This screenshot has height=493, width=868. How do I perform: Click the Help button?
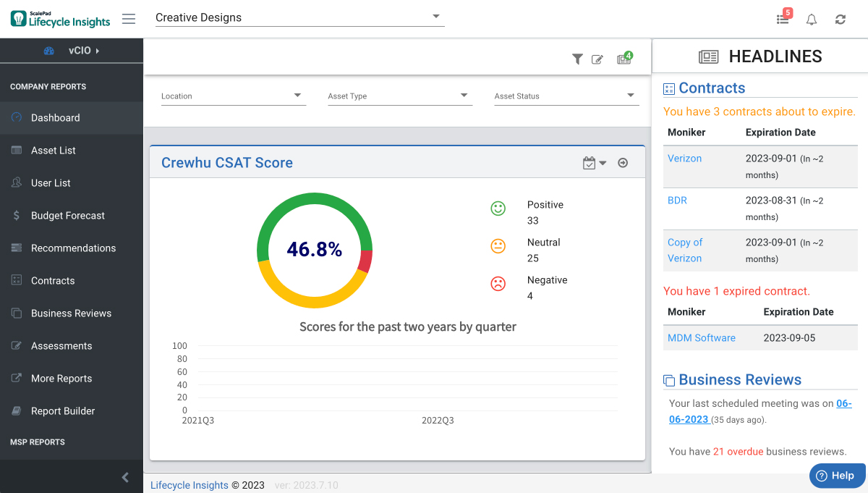(837, 476)
